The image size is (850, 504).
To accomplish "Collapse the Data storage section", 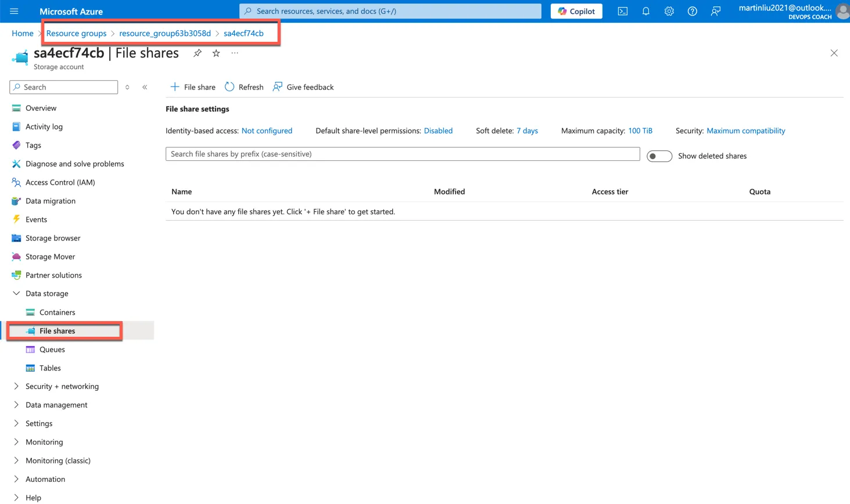I will click(16, 294).
